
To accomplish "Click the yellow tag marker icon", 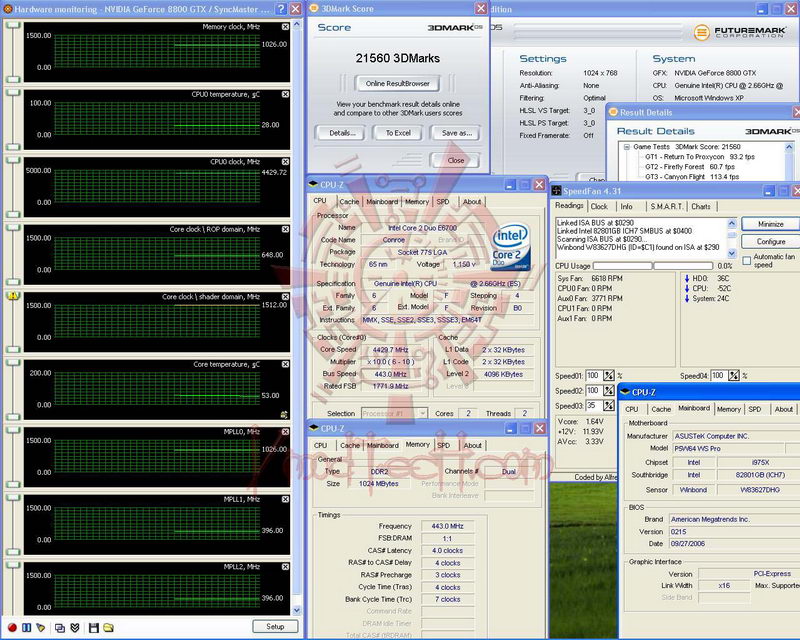I will click(x=39, y=627).
